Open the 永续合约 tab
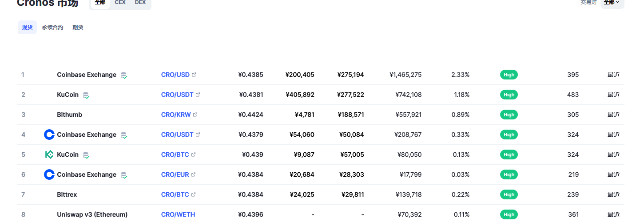 point(52,28)
